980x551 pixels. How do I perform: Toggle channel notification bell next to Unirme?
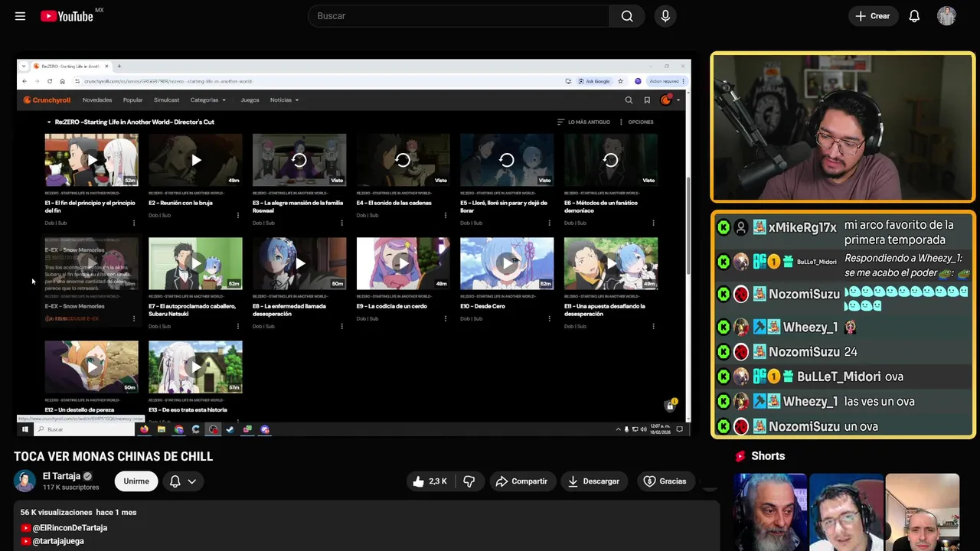[175, 481]
